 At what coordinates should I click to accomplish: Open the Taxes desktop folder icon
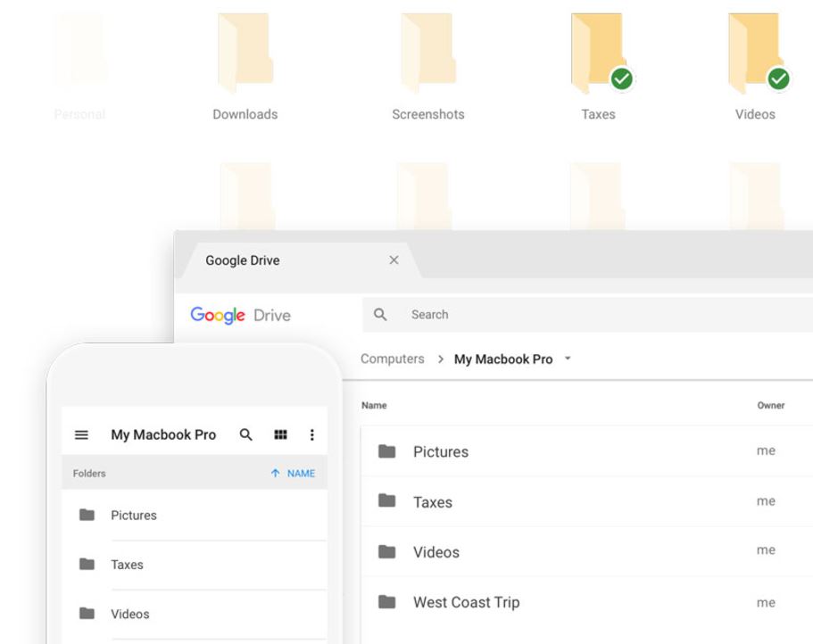pos(597,53)
